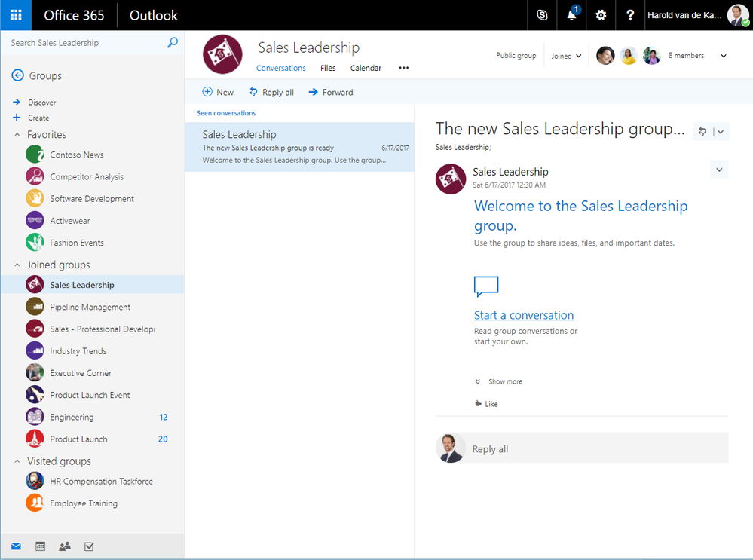This screenshot has width=753, height=560.
Task: Switch to Calendar from the bottom navigation
Action: (x=39, y=546)
